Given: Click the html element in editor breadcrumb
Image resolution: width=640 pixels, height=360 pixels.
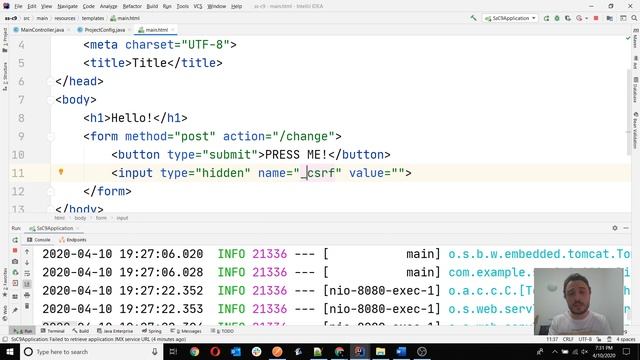Looking at the screenshot, I should point(60,218).
